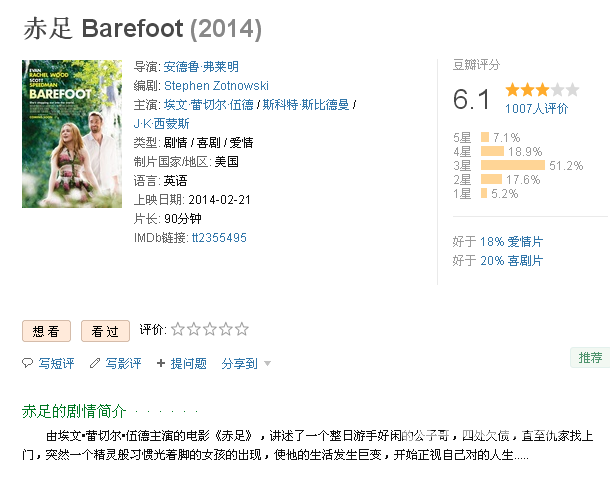Image resolution: width=610 pixels, height=478 pixels.
Task: Open the IMDb link tt2355495
Action: 220,238
